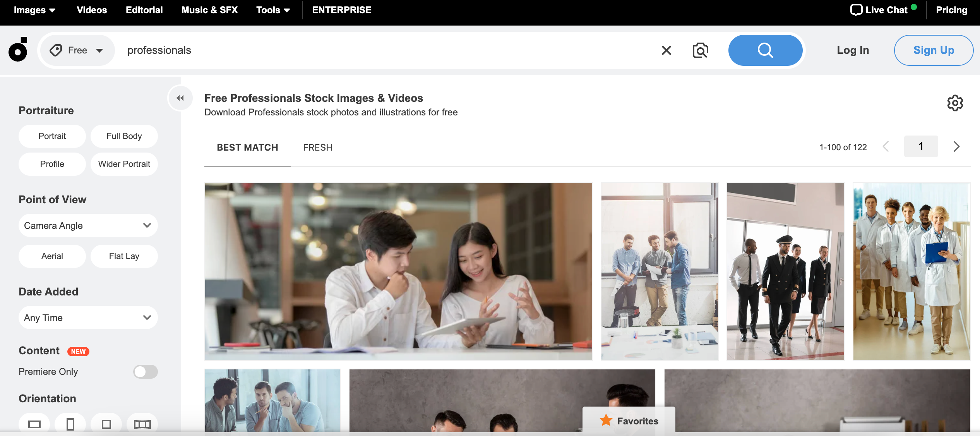Enable the Premiere Only toggle
The width and height of the screenshot is (980, 436).
tap(145, 372)
